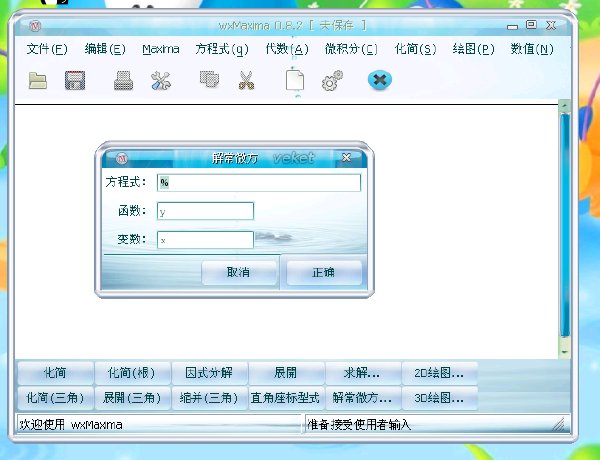The height and width of the screenshot is (460, 600).
Task: Click the 化简(根) button
Action: point(132,373)
